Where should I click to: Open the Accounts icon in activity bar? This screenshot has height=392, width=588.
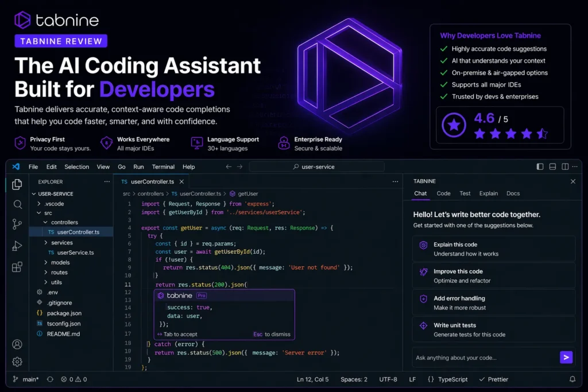[x=17, y=344]
